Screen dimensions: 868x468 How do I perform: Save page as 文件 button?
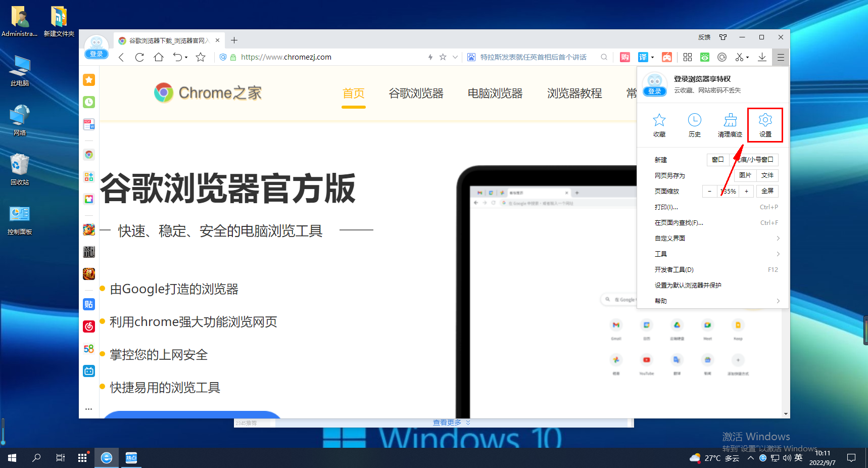(x=767, y=175)
